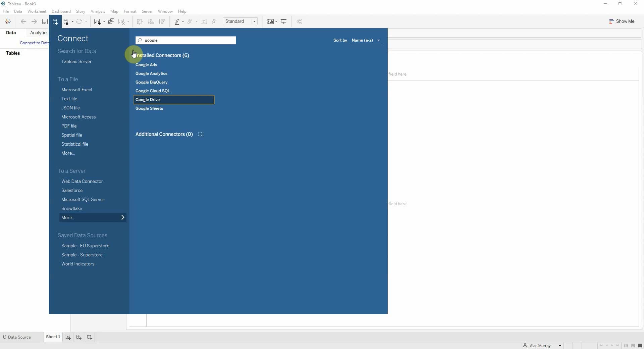Expand the More server connectors list
Screen dimensions: 644x349
[92, 217]
